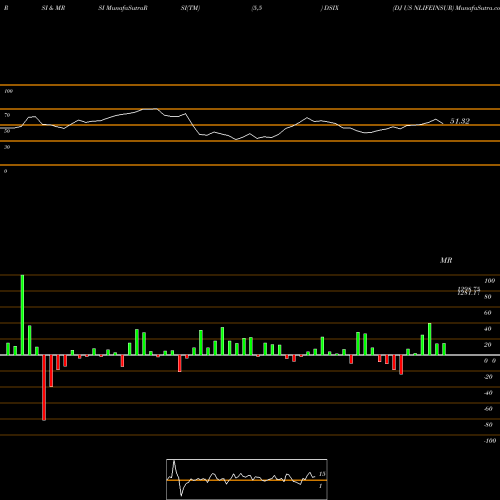500x500 pixels.
Task: Click the -100 label on the MR right axis
Action: [x=490, y=441]
